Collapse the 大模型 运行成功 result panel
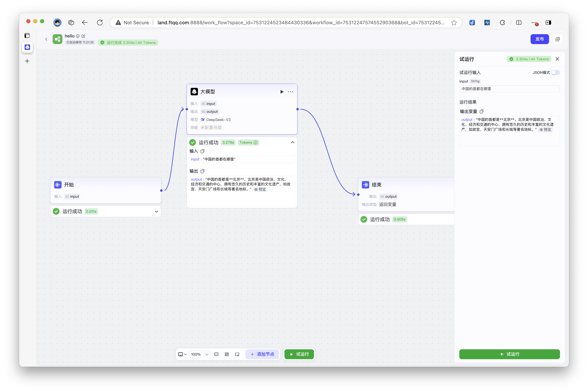Image resolution: width=588 pixels, height=392 pixels. pos(292,142)
